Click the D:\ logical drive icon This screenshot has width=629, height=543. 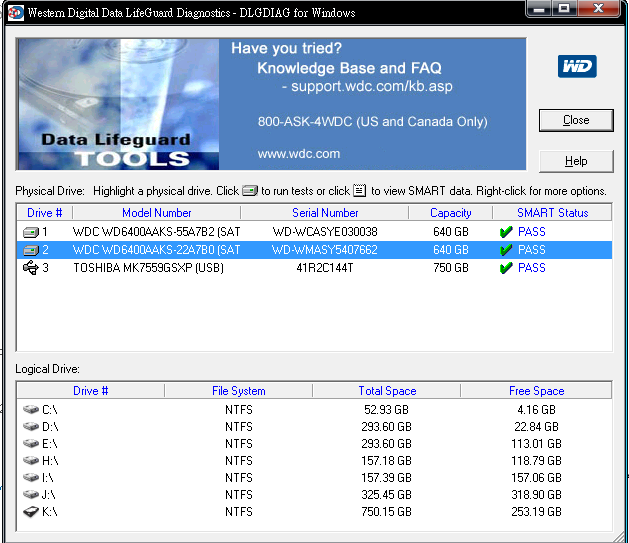[x=30, y=426]
